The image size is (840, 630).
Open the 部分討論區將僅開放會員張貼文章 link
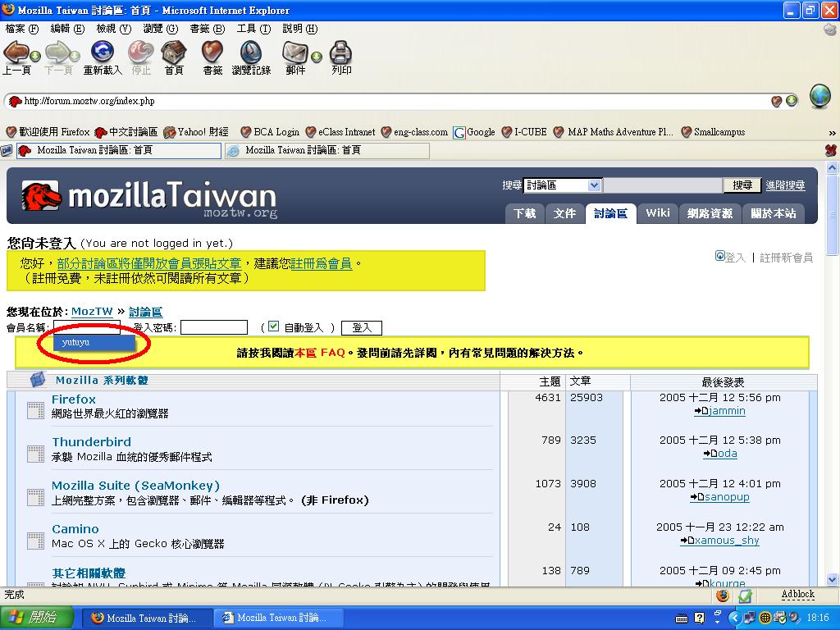click(x=149, y=263)
